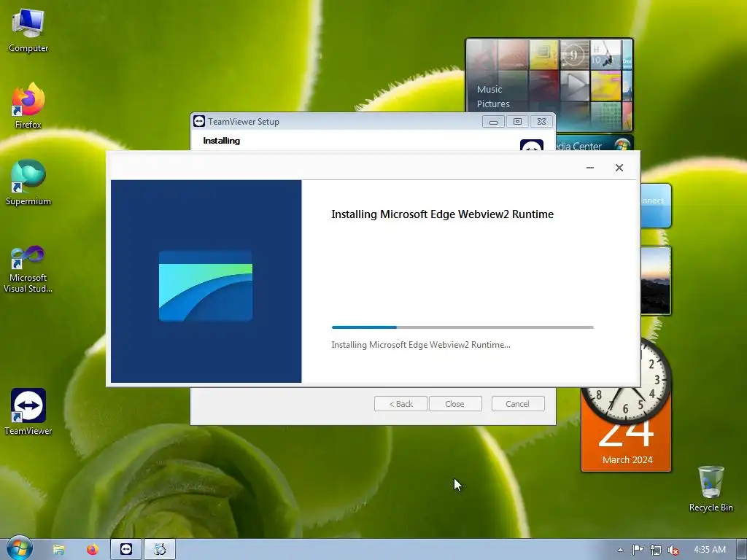Select the Recycle Bin icon

click(711, 489)
